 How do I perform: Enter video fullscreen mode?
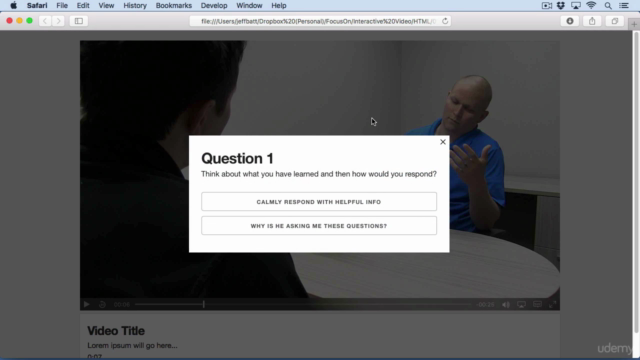(x=553, y=304)
